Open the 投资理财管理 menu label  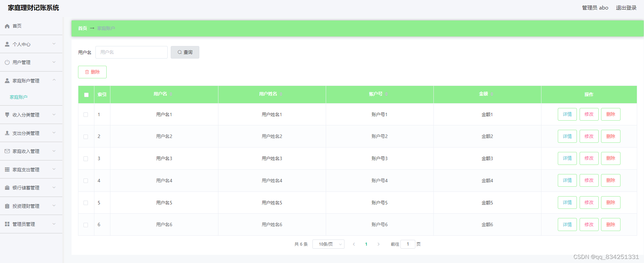pos(26,206)
